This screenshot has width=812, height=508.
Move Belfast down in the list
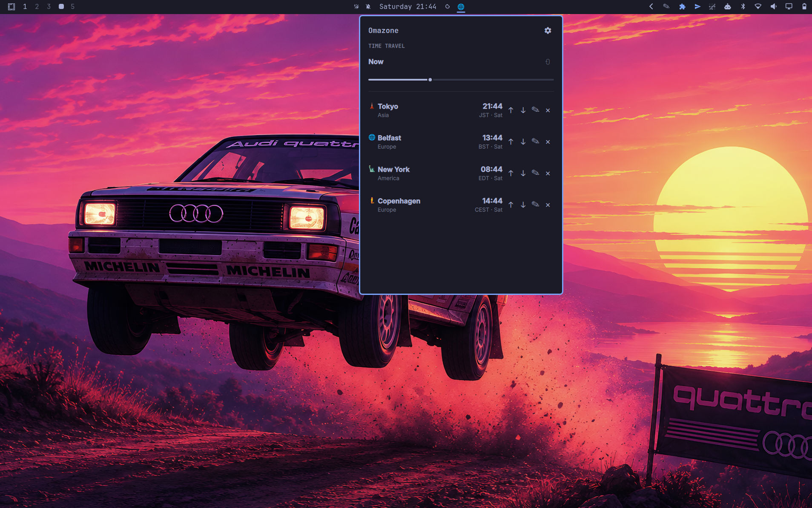[x=523, y=142]
